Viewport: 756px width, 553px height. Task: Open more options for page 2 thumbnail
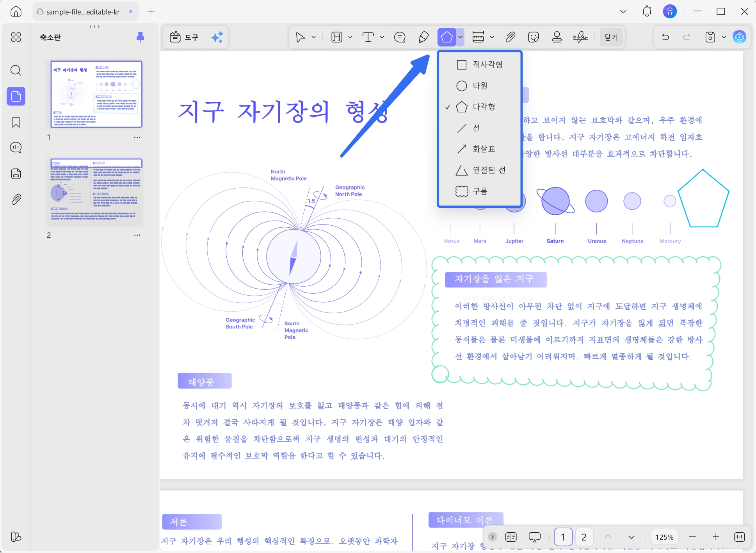137,235
